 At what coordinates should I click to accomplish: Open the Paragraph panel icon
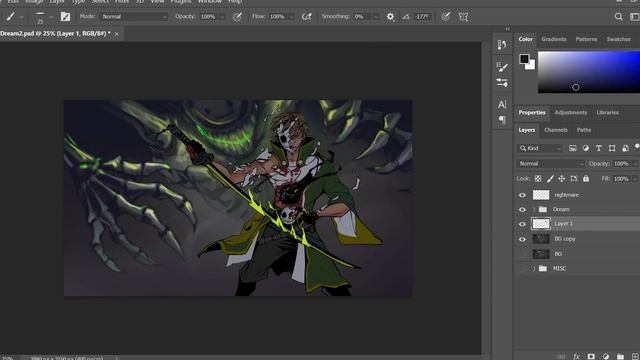(x=502, y=120)
